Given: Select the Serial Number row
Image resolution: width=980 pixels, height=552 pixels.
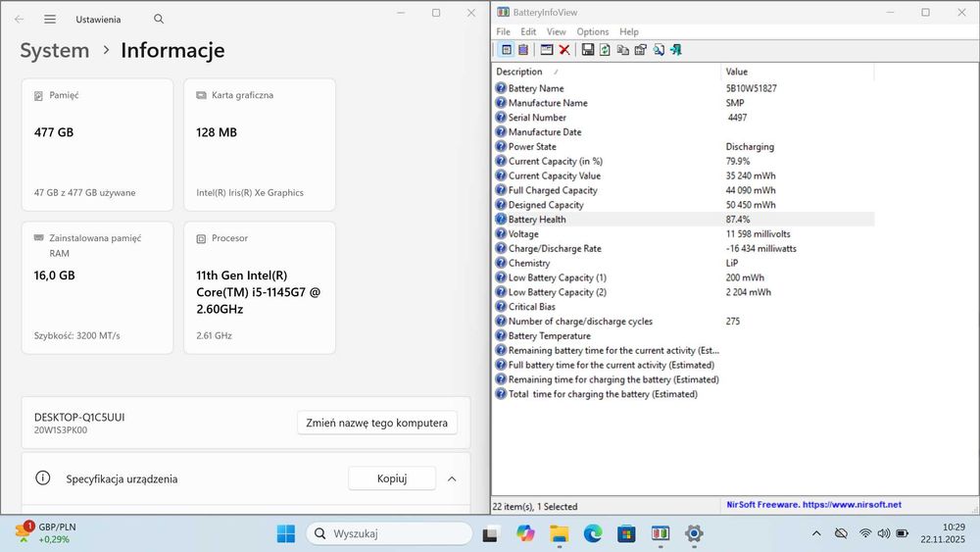Looking at the screenshot, I should pyautogui.click(x=684, y=118).
